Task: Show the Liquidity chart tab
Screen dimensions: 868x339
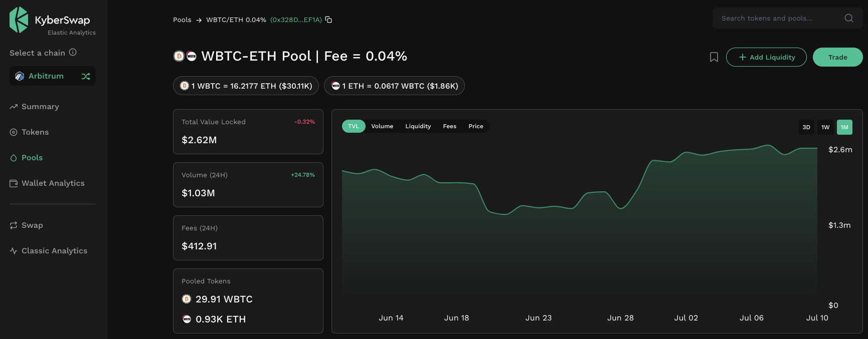Action: [418, 126]
